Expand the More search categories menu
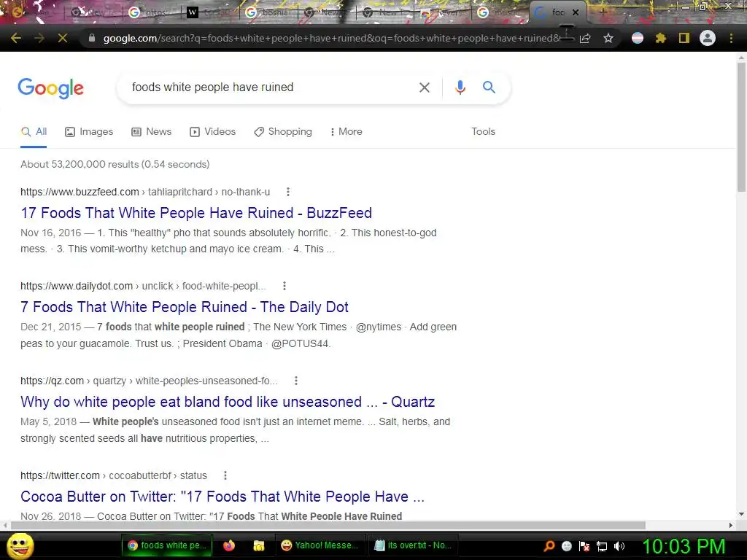 click(347, 132)
